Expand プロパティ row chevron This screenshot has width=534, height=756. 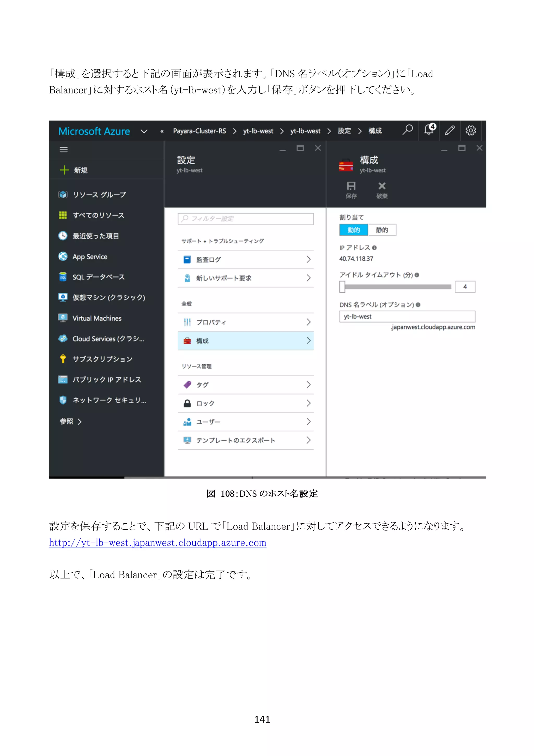(x=308, y=322)
